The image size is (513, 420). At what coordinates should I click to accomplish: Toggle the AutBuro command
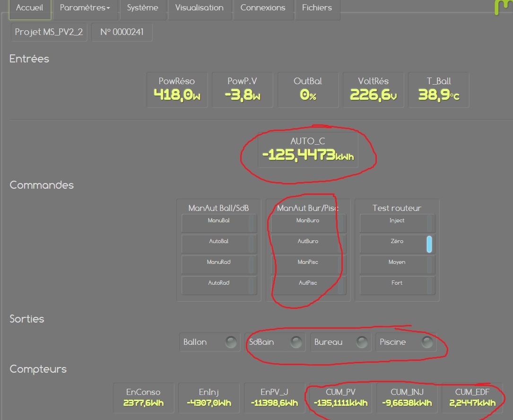tap(308, 244)
